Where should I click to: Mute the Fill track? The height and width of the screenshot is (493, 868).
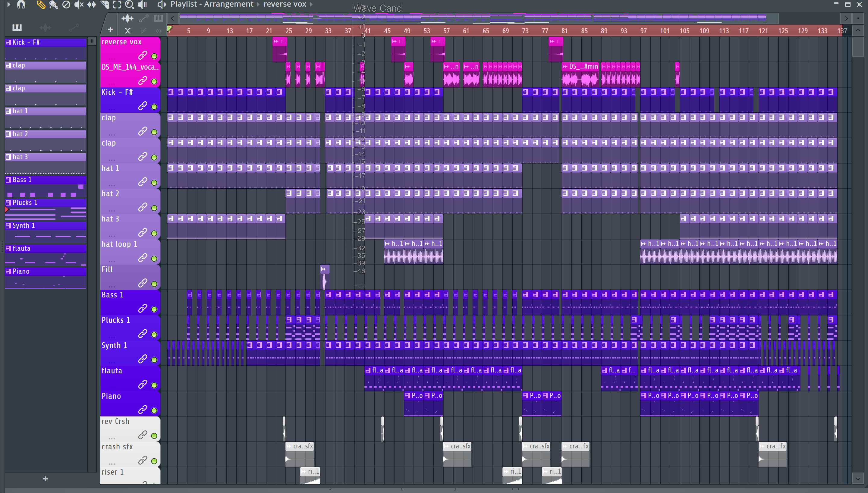(x=154, y=284)
